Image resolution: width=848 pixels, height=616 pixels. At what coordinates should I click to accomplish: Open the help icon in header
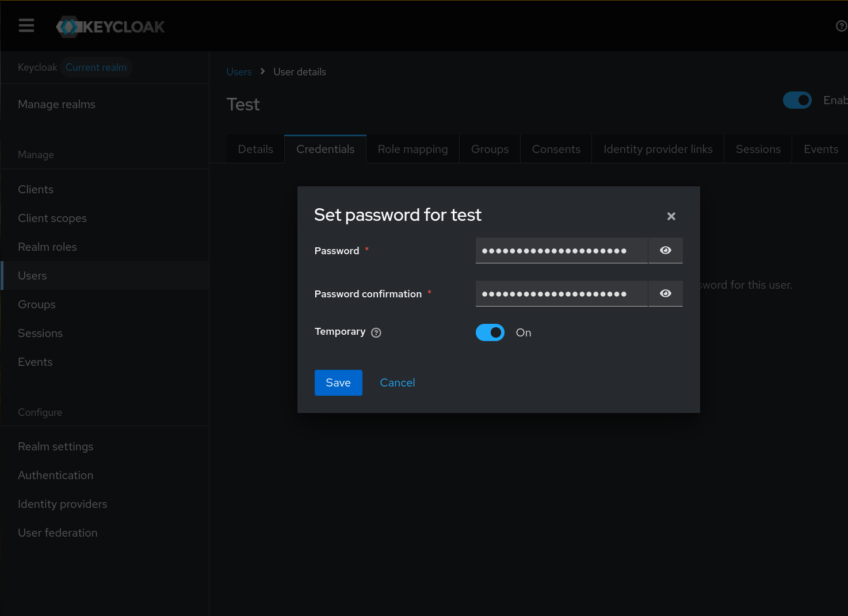[841, 26]
